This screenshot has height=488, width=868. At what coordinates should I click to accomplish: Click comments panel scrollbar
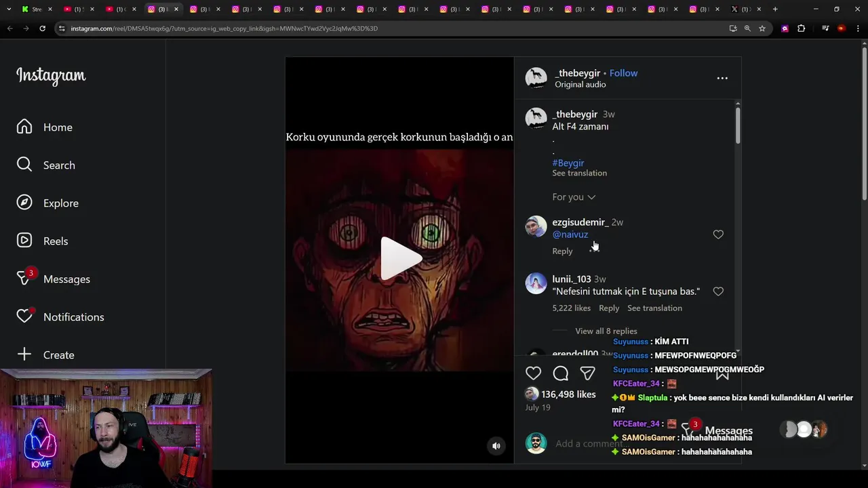[x=738, y=125]
